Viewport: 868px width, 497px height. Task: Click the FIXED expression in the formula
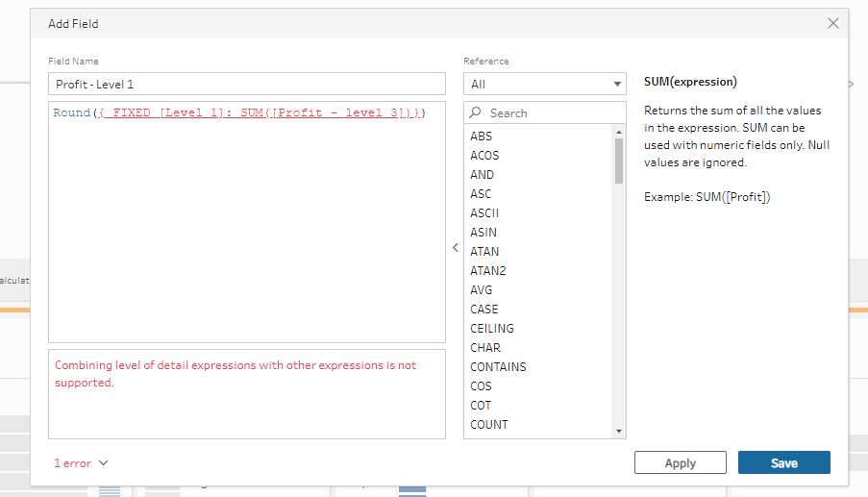point(258,112)
